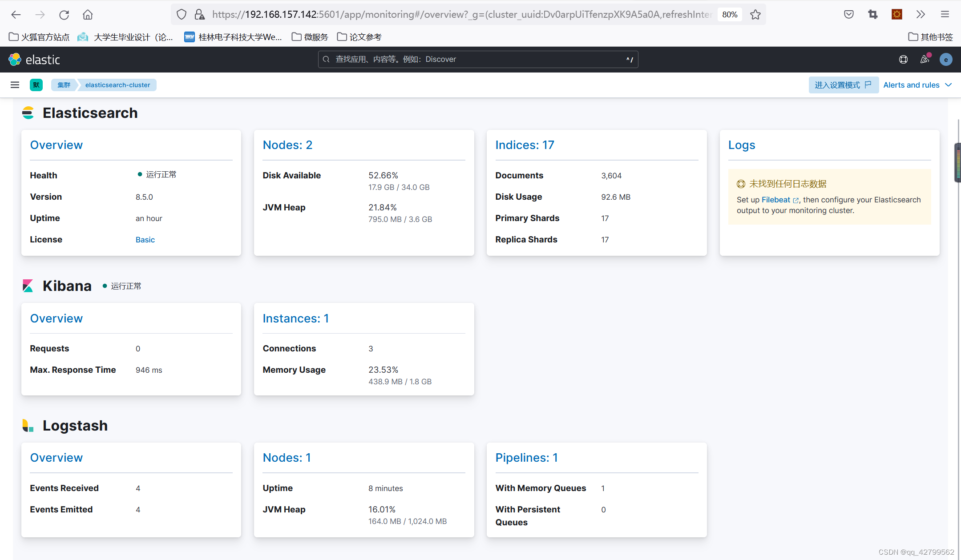The image size is (961, 560).
Task: Open Firefox extensions overflow chevron
Action: tap(921, 15)
